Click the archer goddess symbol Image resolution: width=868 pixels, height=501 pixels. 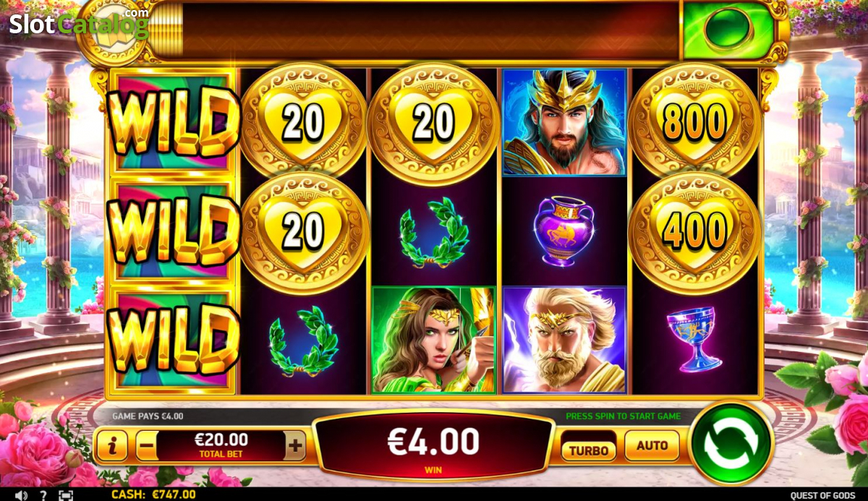(433, 340)
